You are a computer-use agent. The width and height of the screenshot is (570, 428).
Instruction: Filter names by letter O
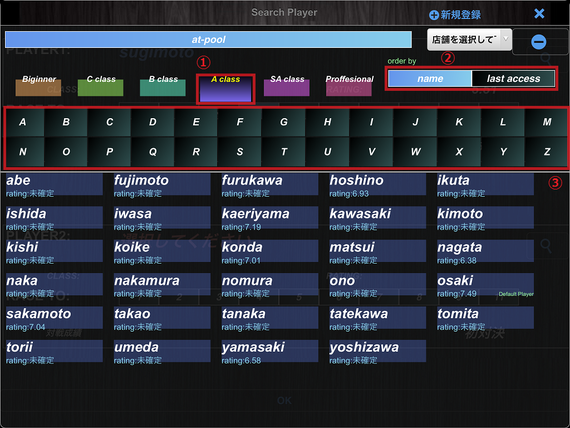click(66, 152)
